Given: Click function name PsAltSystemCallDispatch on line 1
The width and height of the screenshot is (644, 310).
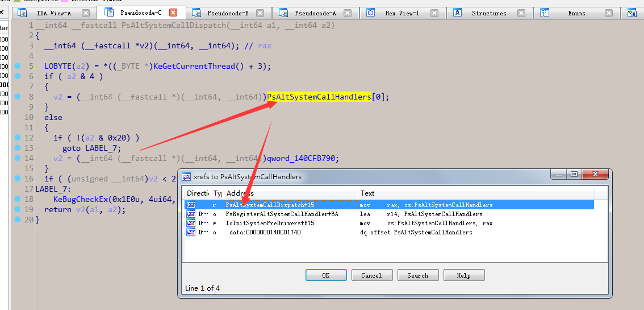Looking at the screenshot, I should [174, 26].
